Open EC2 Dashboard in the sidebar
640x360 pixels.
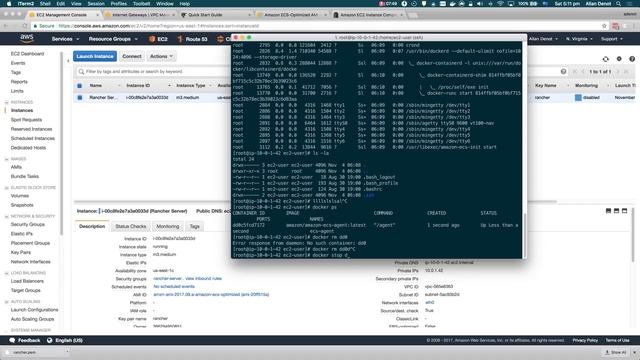pos(27,54)
